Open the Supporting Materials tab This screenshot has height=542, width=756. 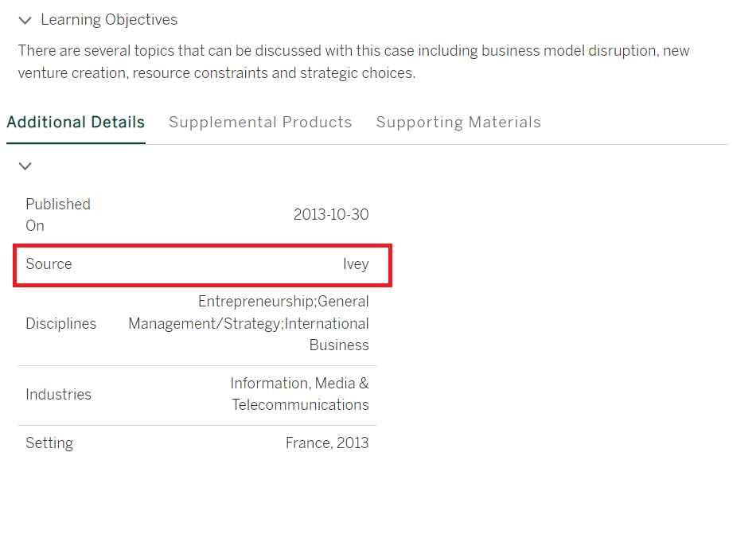pos(458,123)
